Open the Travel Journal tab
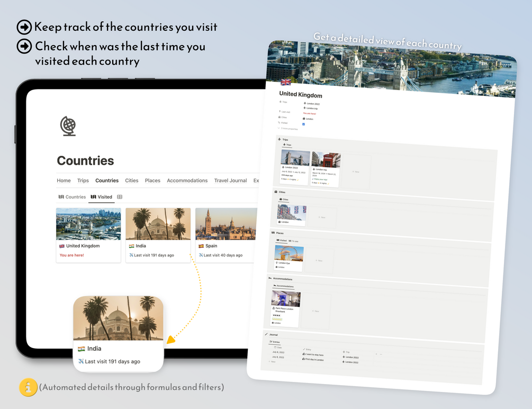 tap(230, 180)
